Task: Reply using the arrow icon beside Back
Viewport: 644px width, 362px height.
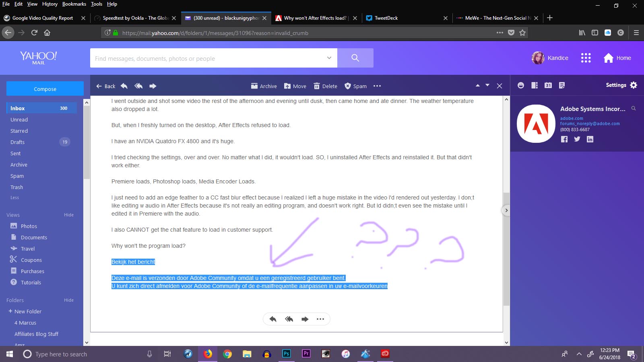Action: click(x=124, y=86)
